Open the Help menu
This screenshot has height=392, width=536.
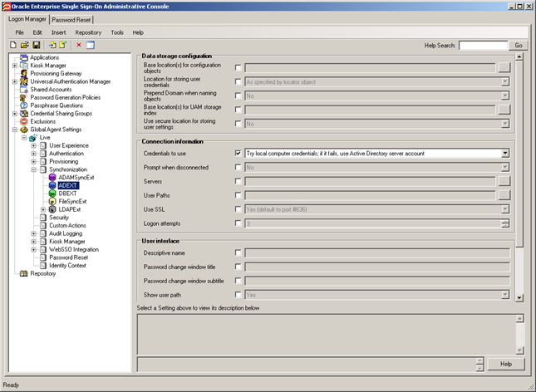click(138, 32)
